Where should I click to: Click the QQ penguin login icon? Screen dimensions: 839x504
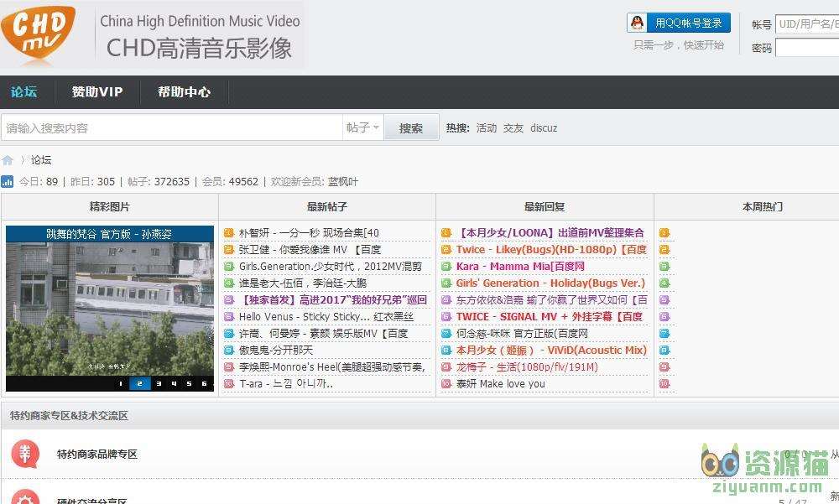tap(637, 23)
